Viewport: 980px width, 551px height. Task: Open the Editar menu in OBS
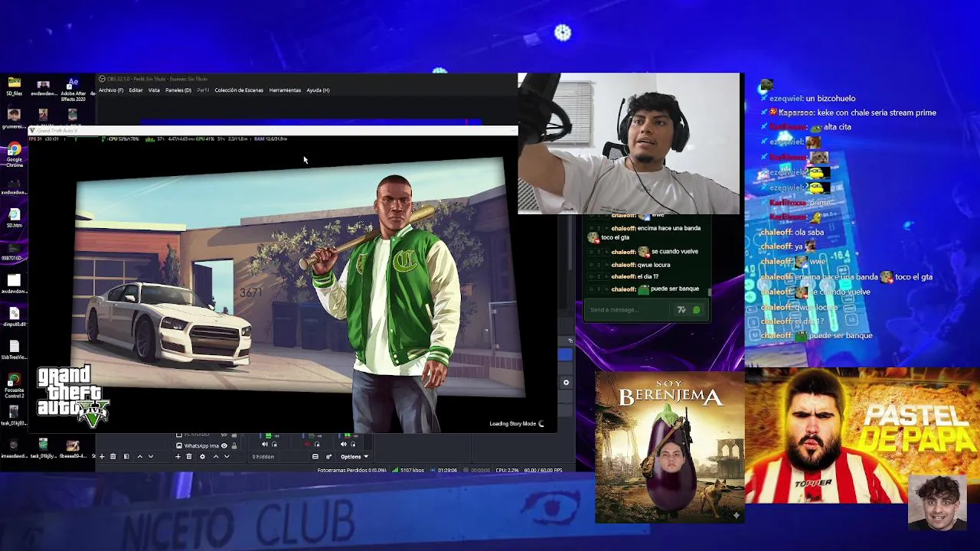point(136,90)
